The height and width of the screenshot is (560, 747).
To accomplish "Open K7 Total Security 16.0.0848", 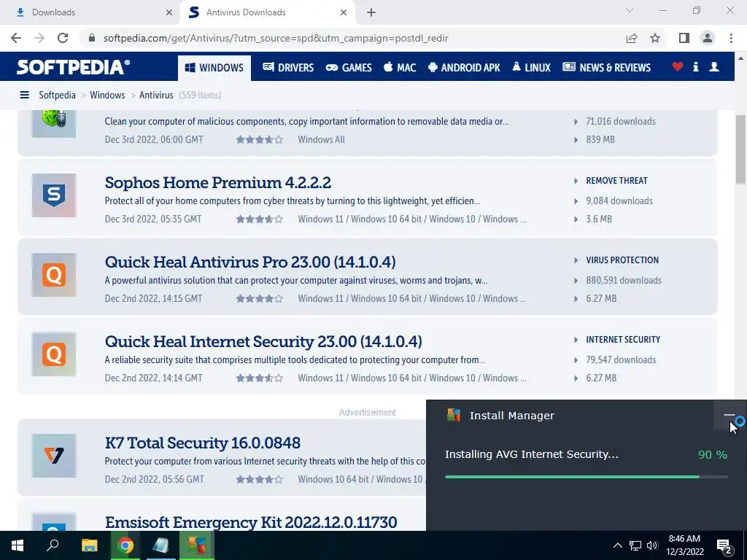I will pyautogui.click(x=203, y=443).
